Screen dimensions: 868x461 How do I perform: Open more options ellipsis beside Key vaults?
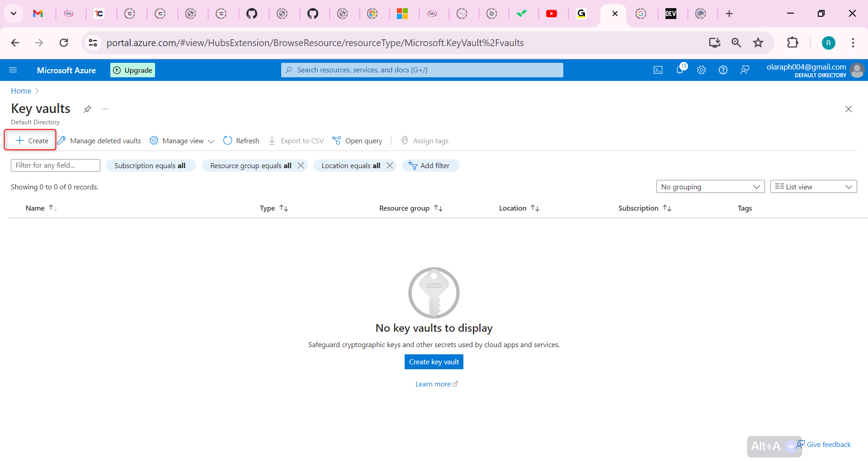(x=105, y=109)
